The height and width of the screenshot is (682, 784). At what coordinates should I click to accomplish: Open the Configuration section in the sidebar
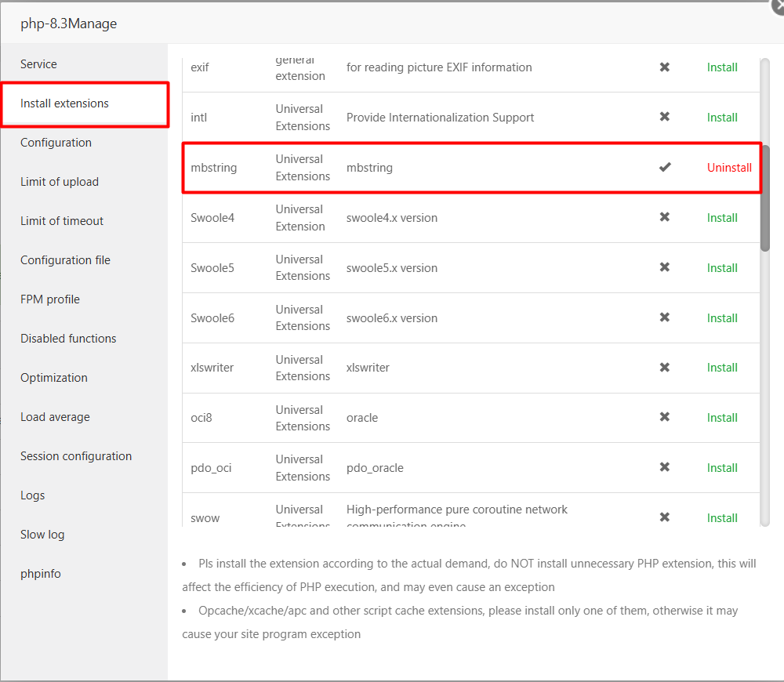(x=56, y=142)
